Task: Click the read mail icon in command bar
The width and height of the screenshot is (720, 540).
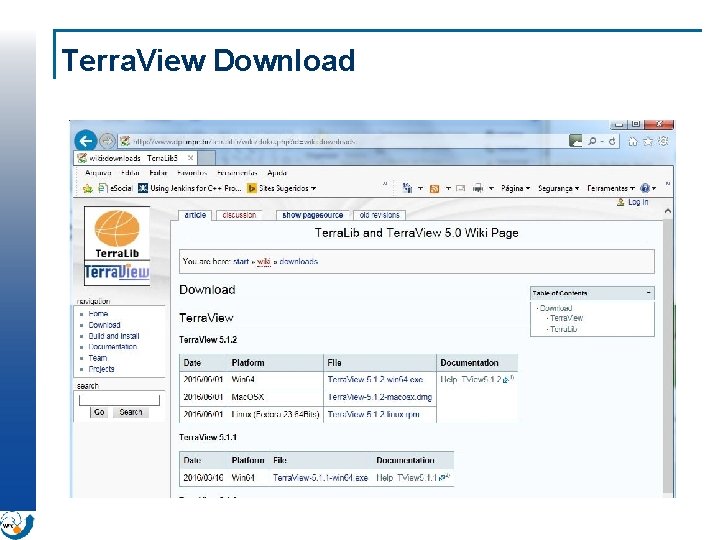Action: pyautogui.click(x=461, y=188)
